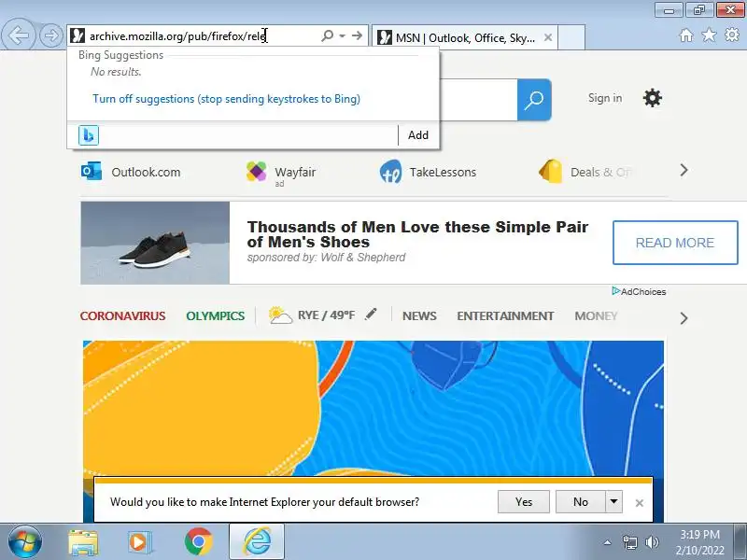747x560 pixels.
Task: Open RYE / 49°F weather
Action: click(x=326, y=315)
